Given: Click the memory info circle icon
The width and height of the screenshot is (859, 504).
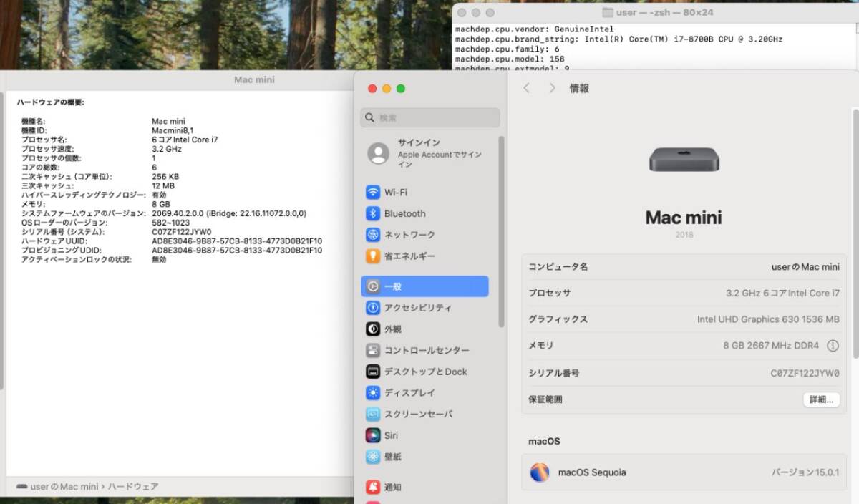Looking at the screenshot, I should point(833,346).
